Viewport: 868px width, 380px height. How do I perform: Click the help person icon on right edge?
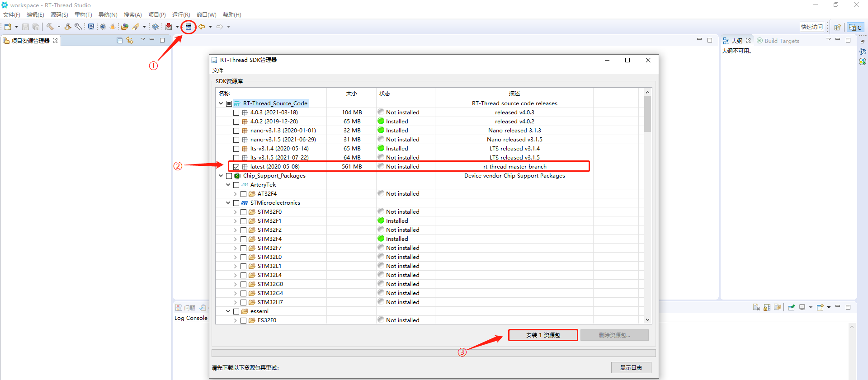coord(863,52)
